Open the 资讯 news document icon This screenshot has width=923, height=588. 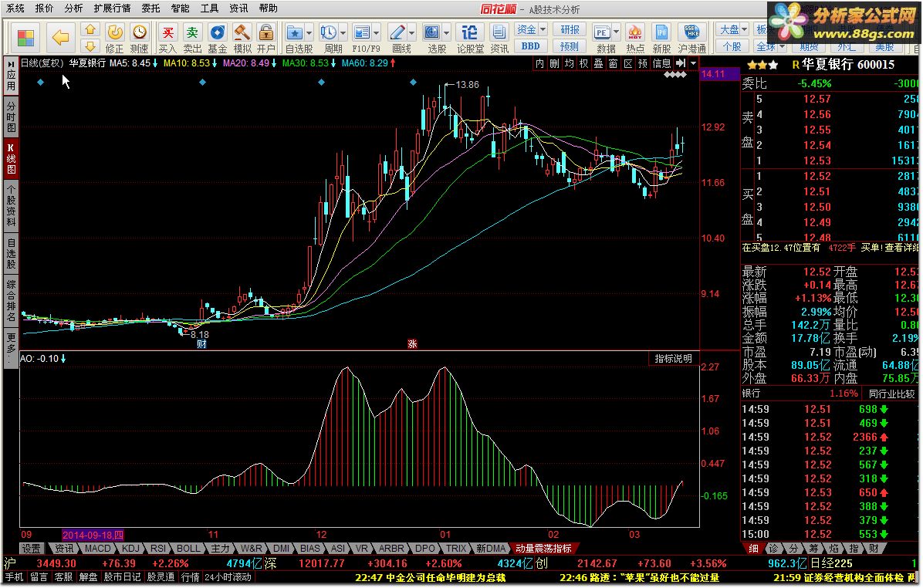499,32
